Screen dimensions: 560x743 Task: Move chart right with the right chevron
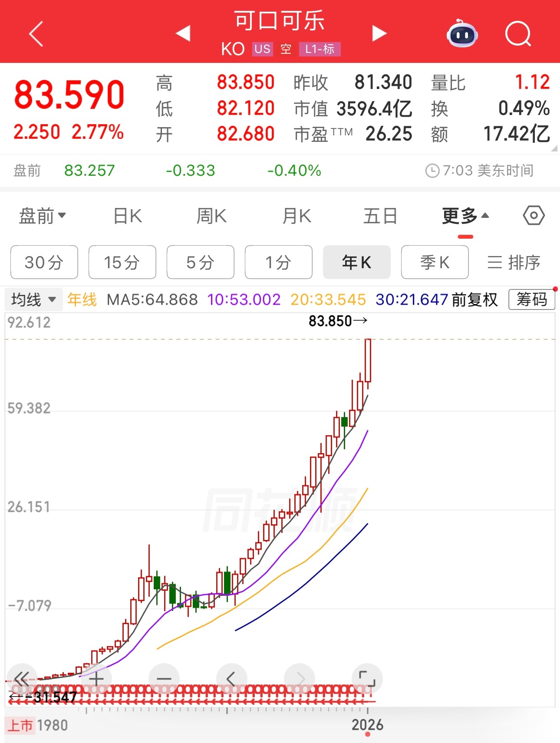tap(300, 678)
